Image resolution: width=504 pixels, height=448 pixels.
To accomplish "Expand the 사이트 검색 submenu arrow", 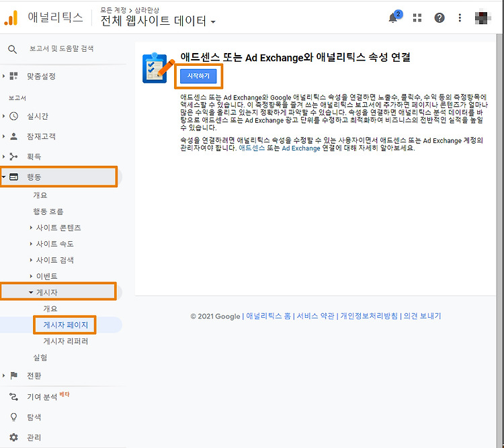I will (x=31, y=260).
